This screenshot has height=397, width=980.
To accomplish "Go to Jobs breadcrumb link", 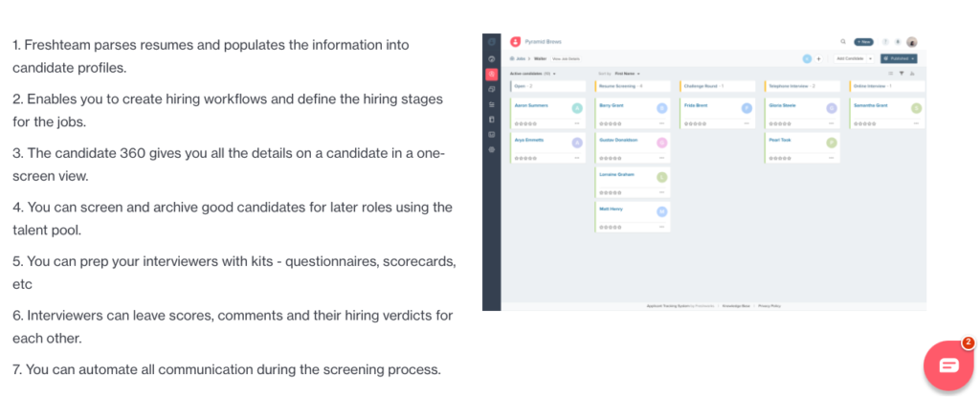I will point(520,58).
